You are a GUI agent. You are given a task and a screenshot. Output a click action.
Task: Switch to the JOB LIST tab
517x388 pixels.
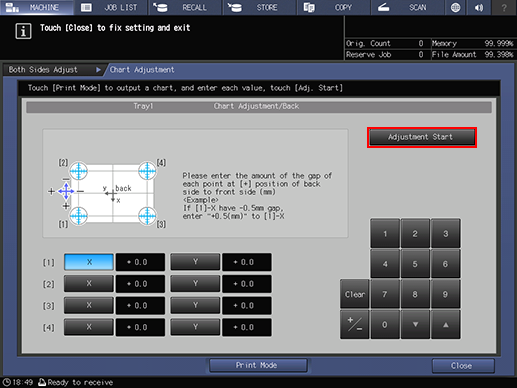111,7
